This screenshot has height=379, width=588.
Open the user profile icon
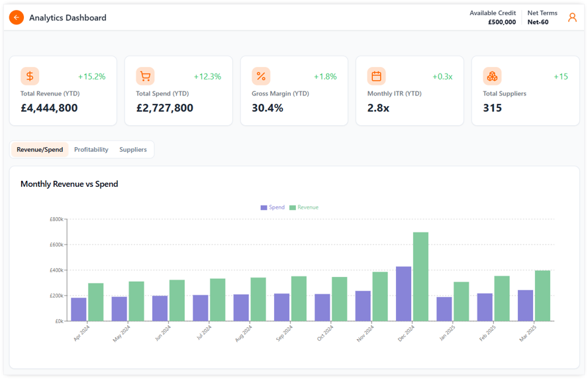tap(572, 18)
